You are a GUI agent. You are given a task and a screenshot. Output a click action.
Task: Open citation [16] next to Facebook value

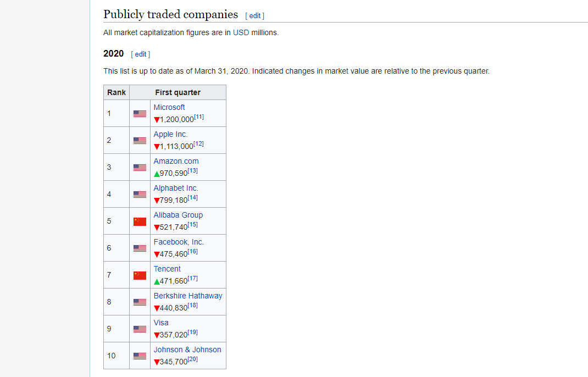(192, 251)
